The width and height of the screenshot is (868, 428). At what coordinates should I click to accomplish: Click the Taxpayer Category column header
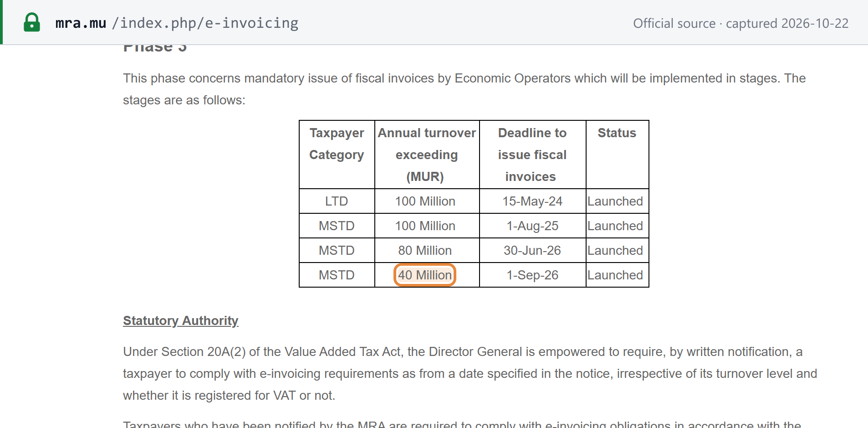[337, 155]
